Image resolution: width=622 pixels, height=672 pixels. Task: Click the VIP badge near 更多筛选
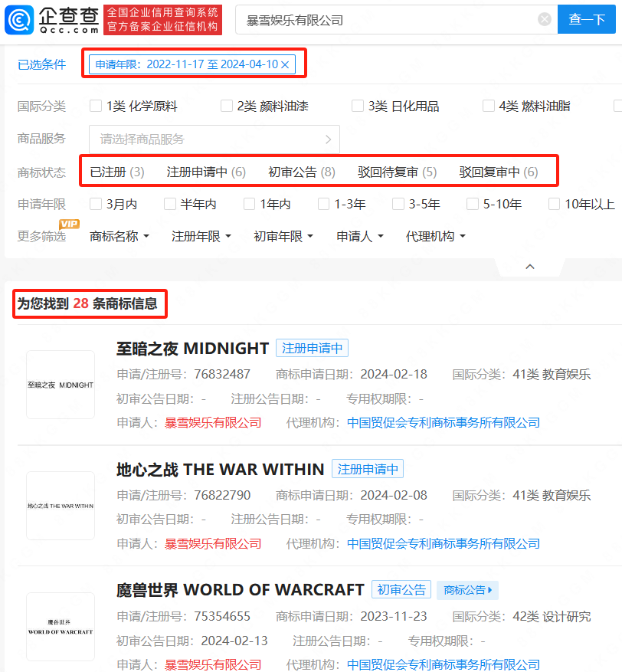pyautogui.click(x=70, y=224)
